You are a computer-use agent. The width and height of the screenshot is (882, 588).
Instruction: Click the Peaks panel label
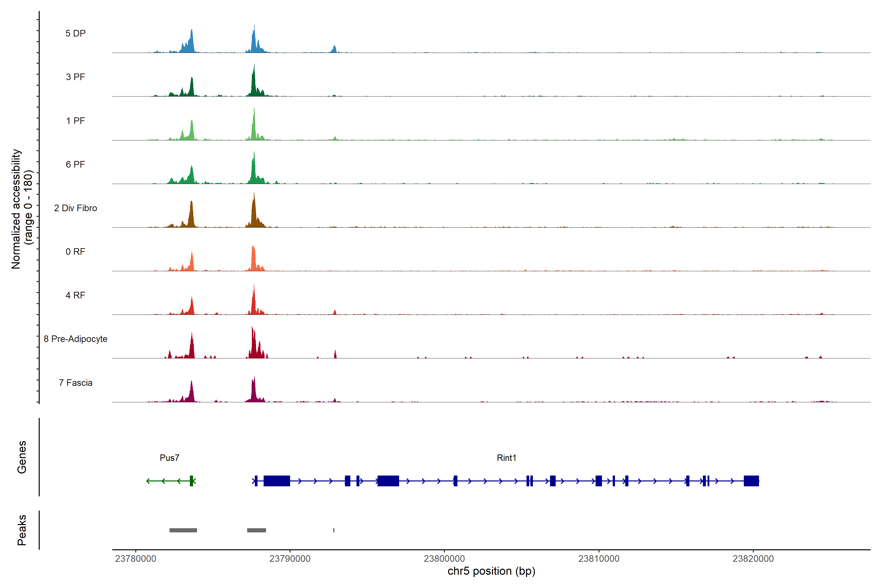[x=22, y=530]
